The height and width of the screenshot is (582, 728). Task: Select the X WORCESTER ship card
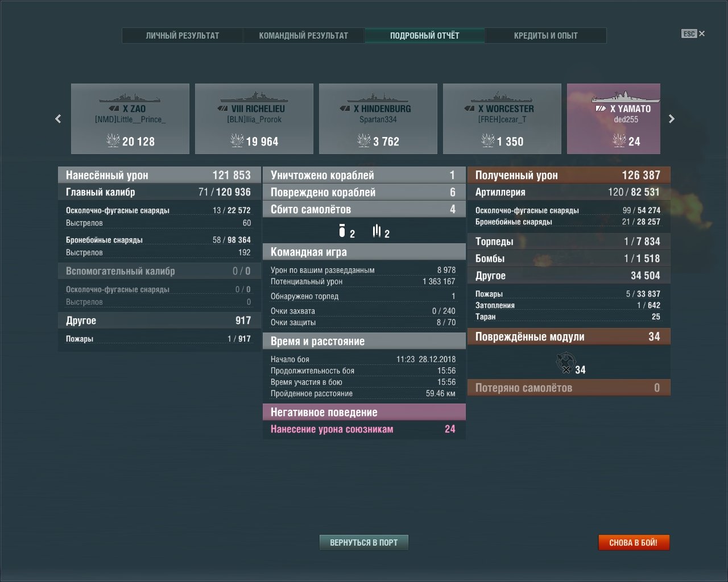(x=502, y=119)
